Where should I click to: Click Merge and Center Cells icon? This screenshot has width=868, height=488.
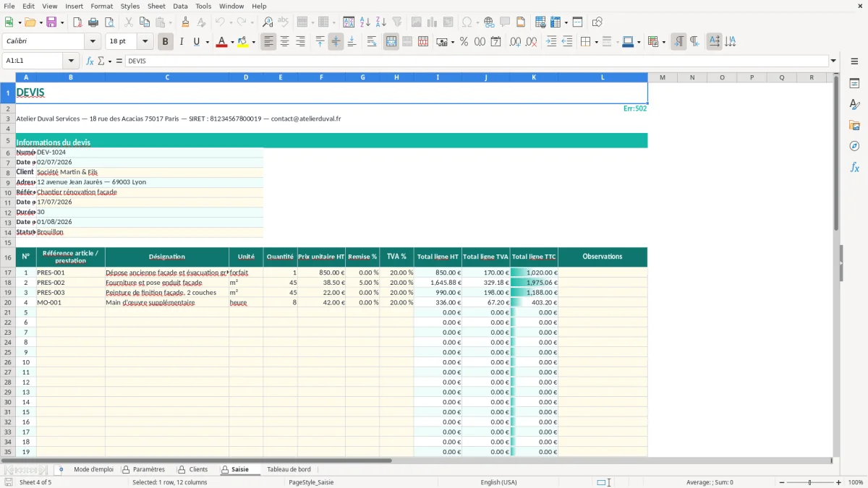(391, 42)
